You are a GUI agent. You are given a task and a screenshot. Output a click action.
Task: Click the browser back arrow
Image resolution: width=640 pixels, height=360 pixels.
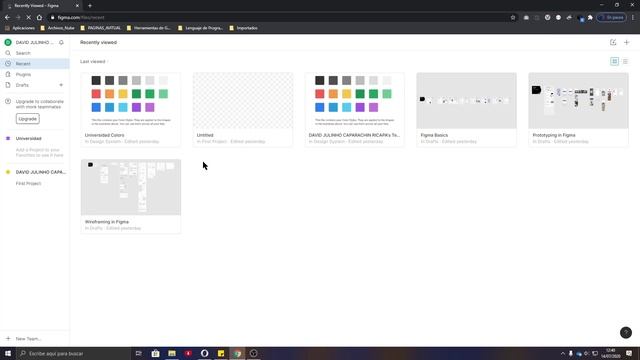pyautogui.click(x=7, y=18)
